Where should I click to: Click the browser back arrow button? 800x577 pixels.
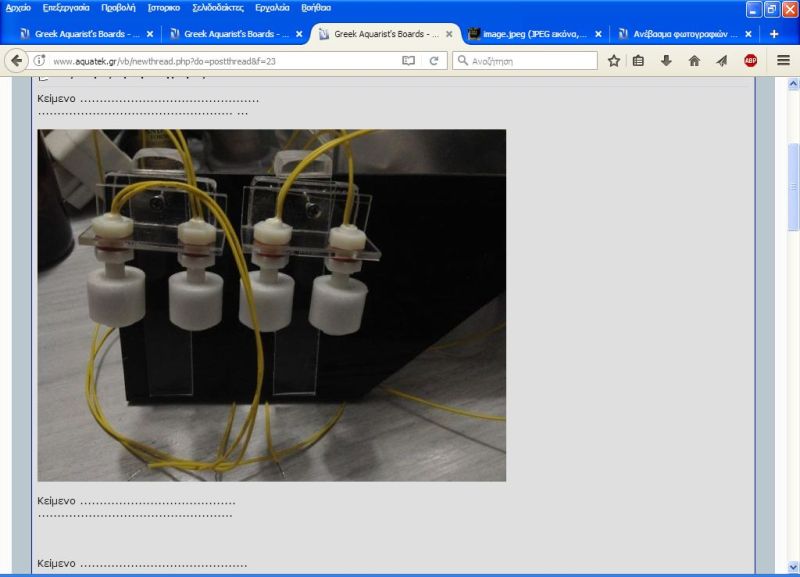(17, 61)
